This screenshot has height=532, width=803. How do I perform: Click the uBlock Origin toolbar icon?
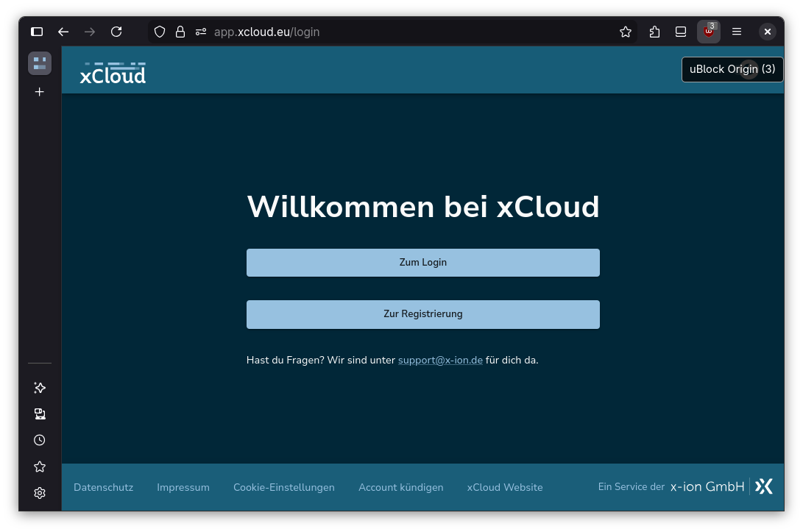pos(707,32)
